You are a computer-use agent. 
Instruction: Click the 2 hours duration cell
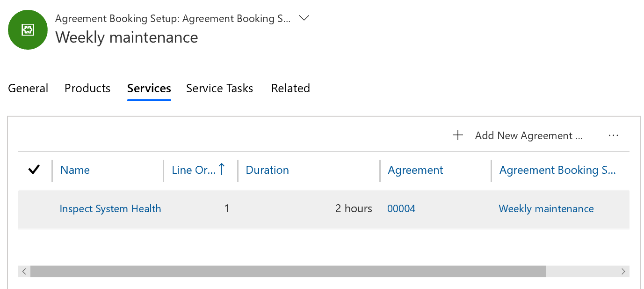pos(354,208)
